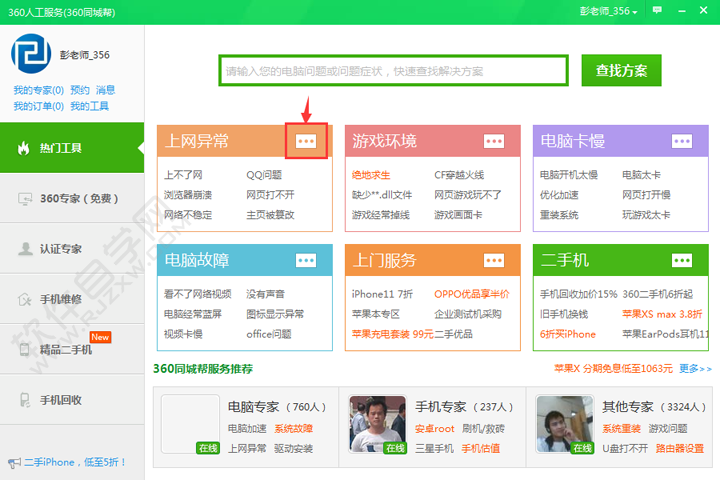The width and height of the screenshot is (720, 480).
Task: Select CF穿越火线 entry
Action: [x=459, y=175]
